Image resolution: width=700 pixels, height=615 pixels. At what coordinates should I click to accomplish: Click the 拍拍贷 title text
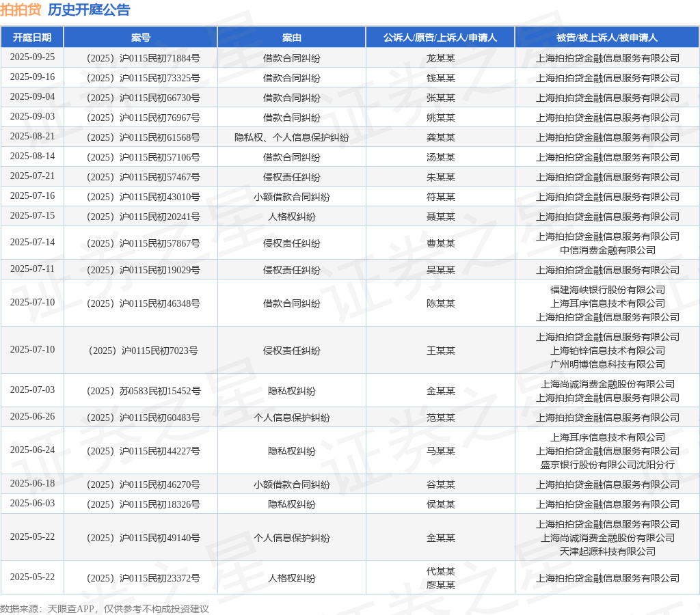click(x=21, y=10)
